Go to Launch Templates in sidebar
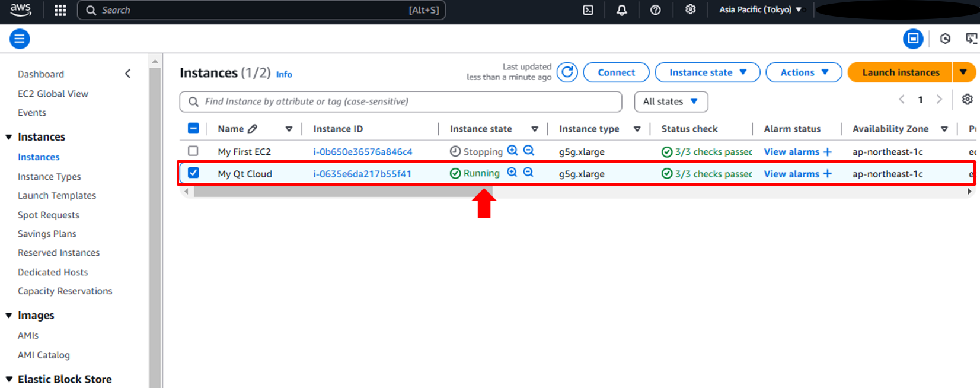Screen dimensions: 980x388 [56, 195]
